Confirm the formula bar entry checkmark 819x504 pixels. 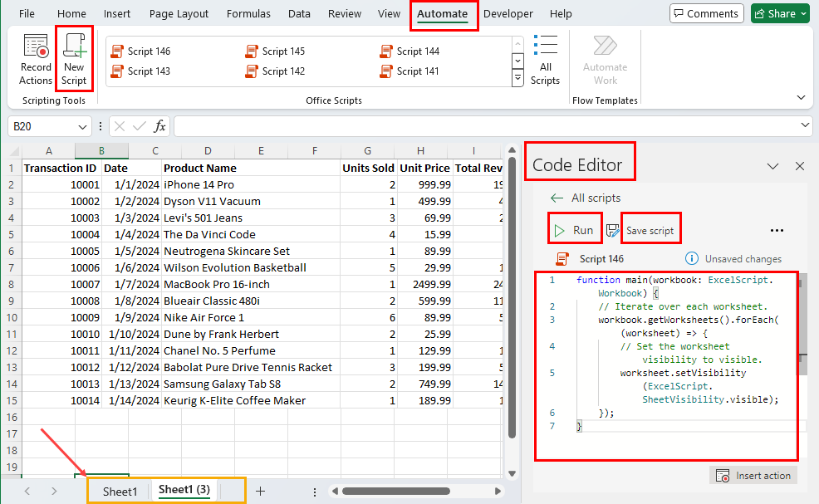(x=140, y=126)
